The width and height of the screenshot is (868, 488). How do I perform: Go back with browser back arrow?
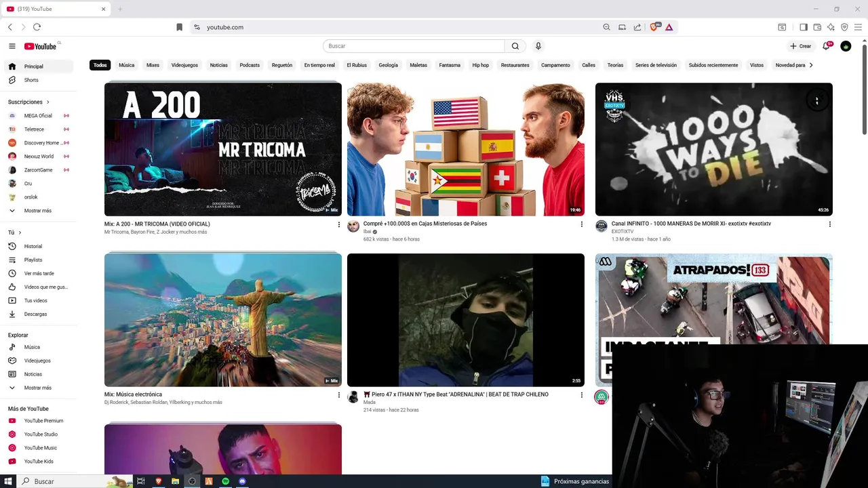coord(10,27)
